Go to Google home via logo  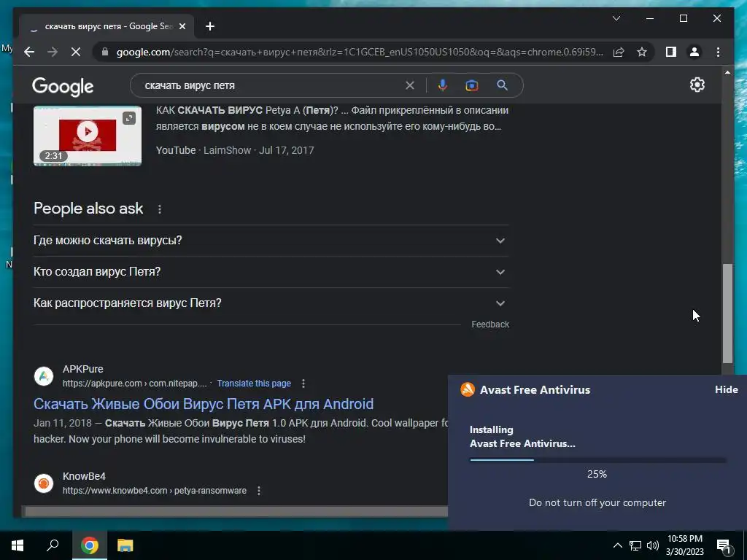pos(63,87)
